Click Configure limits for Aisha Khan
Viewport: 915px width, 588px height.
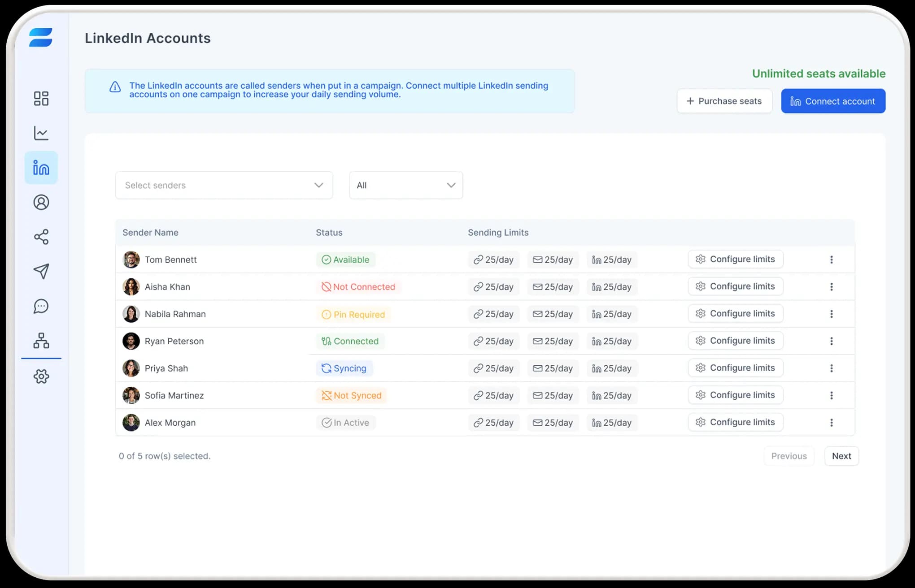pyautogui.click(x=735, y=286)
